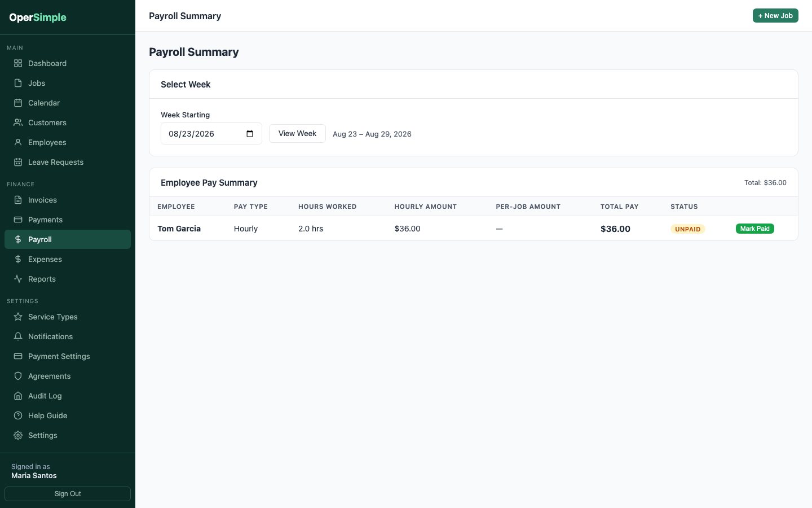
Task: Click the Audit Log icon
Action: pos(18,396)
